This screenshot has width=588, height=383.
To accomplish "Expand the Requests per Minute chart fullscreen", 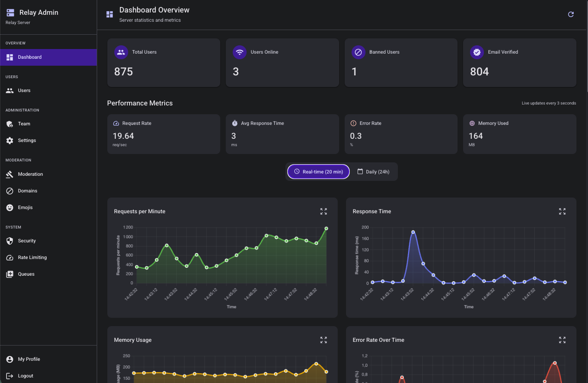I will pos(323,211).
